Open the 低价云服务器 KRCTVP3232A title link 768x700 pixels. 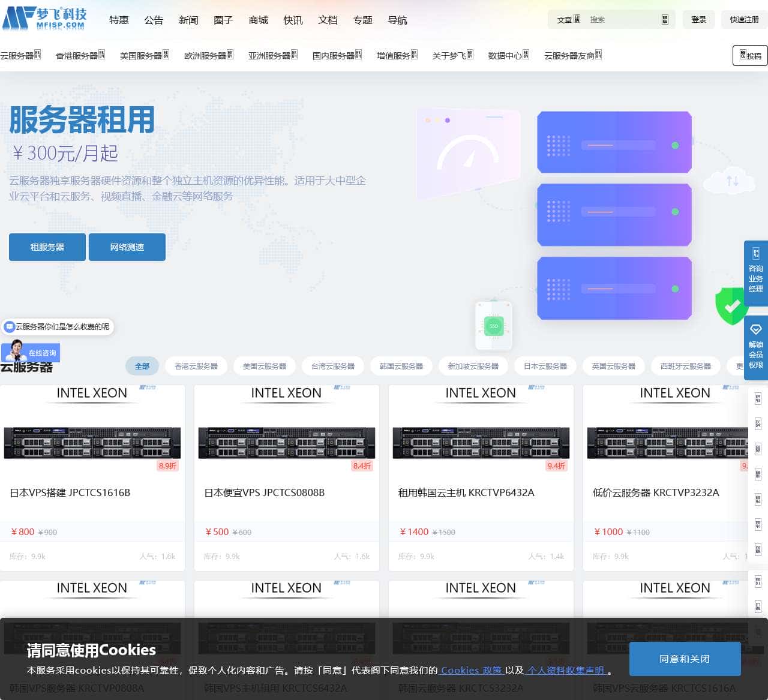656,492
